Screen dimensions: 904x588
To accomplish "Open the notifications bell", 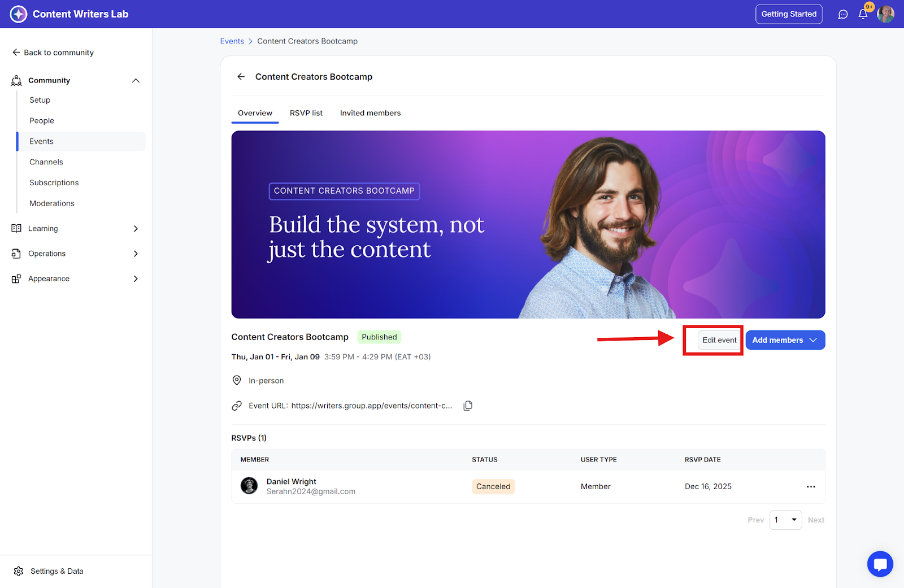I will (x=863, y=14).
